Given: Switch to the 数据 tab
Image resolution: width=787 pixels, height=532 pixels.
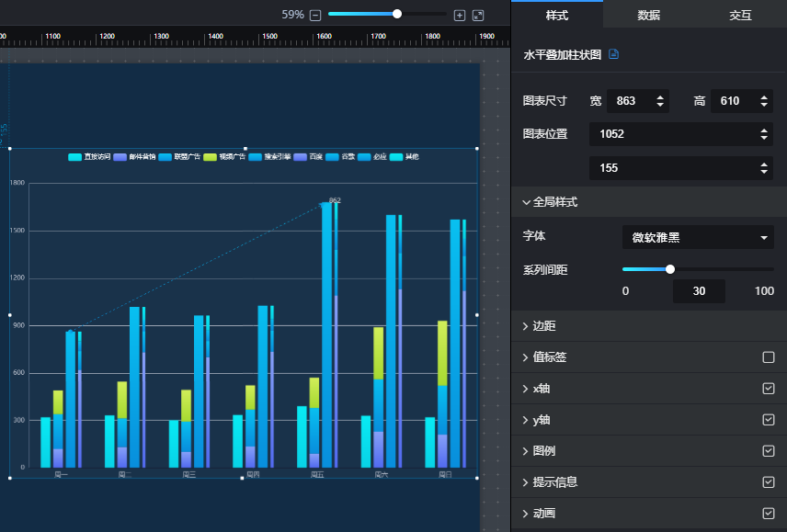Looking at the screenshot, I should point(648,15).
